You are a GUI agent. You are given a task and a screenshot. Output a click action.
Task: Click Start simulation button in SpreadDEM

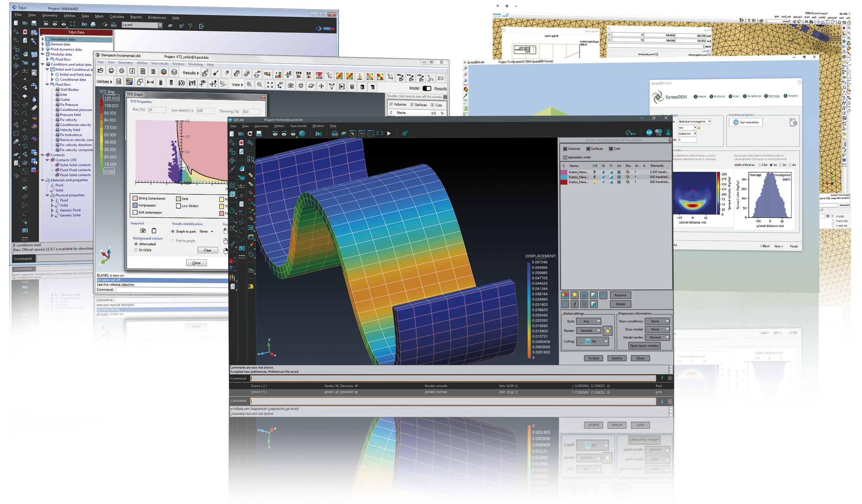[746, 122]
